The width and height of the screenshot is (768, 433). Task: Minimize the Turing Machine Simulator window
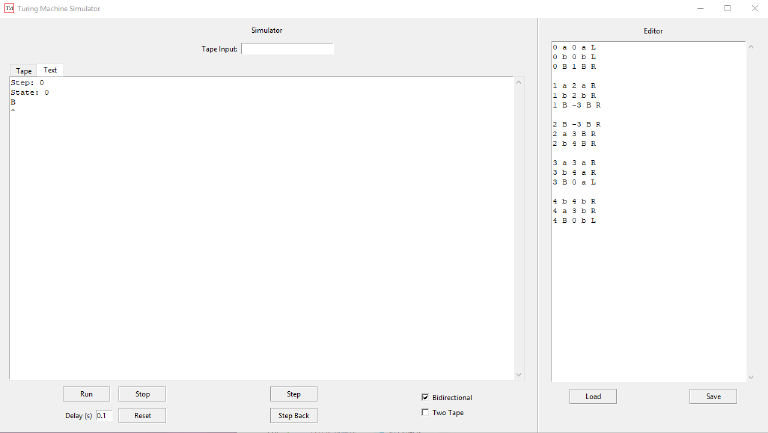tap(700, 8)
